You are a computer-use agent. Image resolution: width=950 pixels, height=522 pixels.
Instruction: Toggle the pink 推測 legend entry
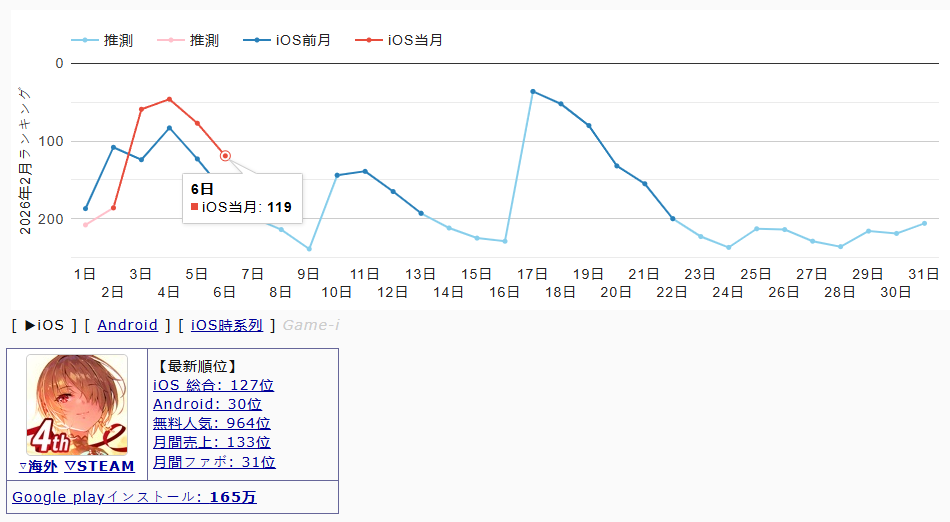click(188, 40)
